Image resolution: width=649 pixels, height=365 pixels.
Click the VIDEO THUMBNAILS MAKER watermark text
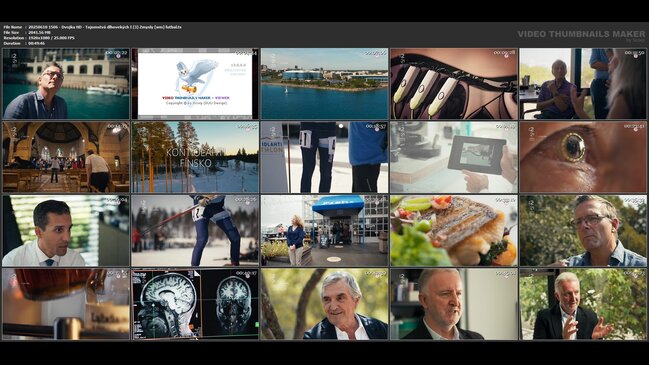coord(581,34)
